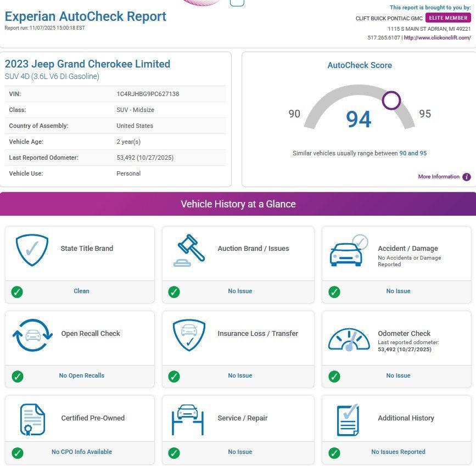
Task: Click the Vehicle History at a Glance banner
Action: (238, 204)
